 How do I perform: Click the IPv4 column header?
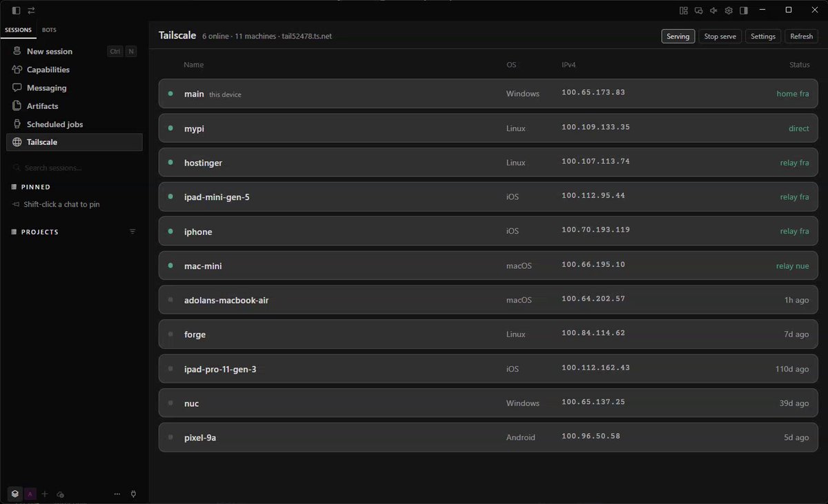click(x=569, y=65)
